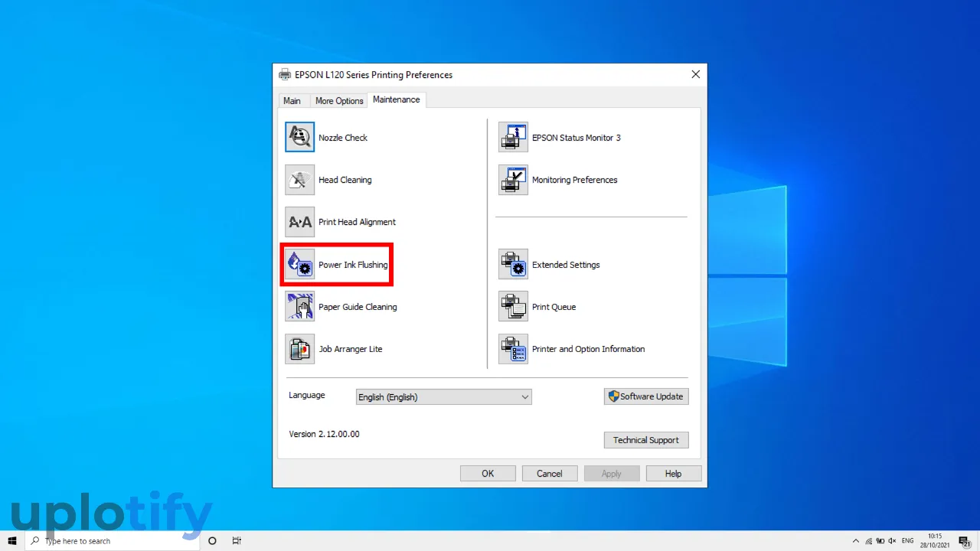980x551 pixels.
Task: Click the Technical Support button
Action: [646, 440]
